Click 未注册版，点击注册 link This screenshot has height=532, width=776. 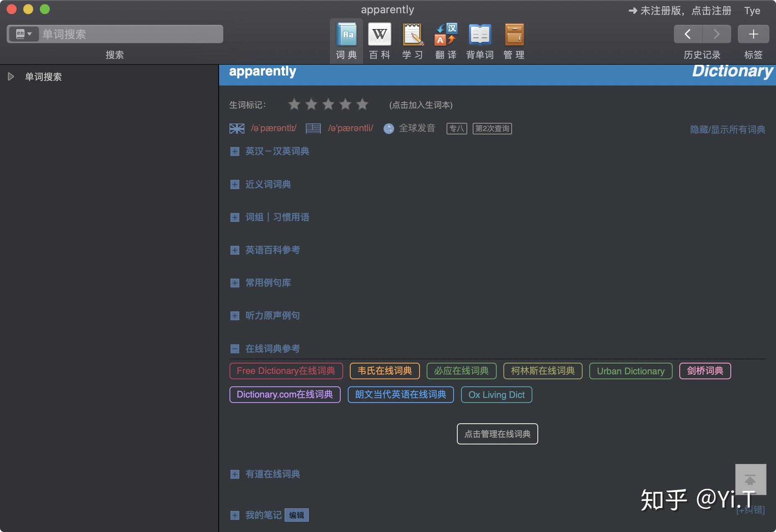pyautogui.click(x=686, y=11)
